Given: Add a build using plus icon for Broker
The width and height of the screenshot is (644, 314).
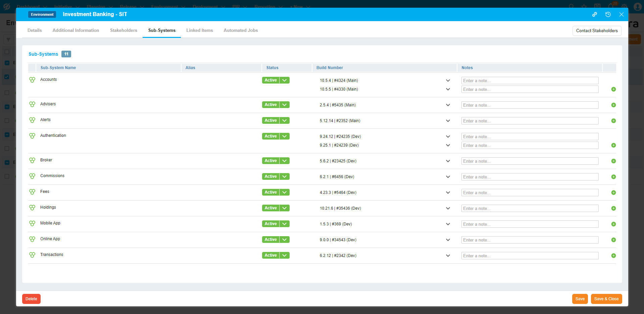Looking at the screenshot, I should pos(613,161).
